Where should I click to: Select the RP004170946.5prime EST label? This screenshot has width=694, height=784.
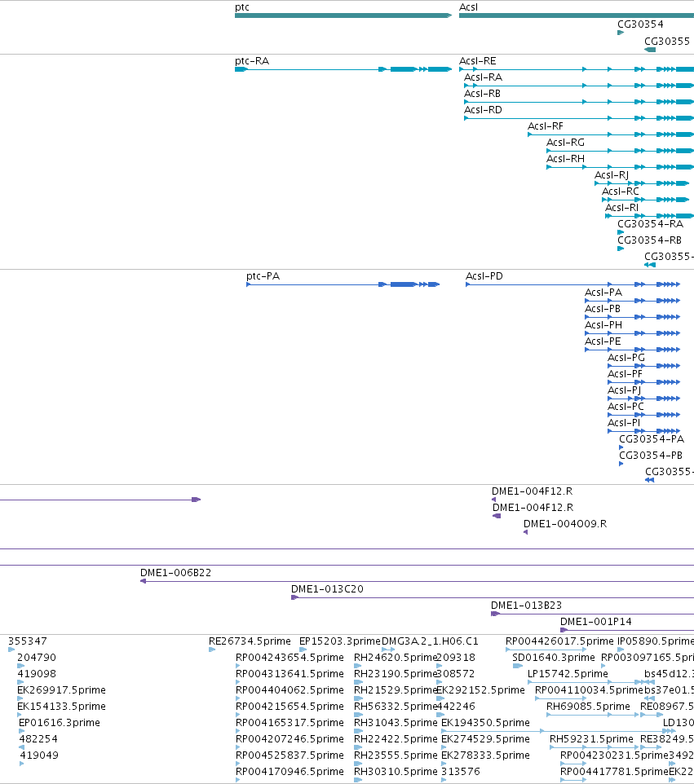click(x=290, y=772)
